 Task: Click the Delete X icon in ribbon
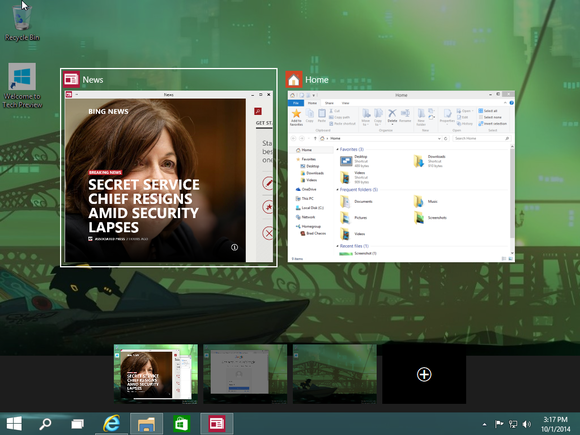(x=392, y=113)
